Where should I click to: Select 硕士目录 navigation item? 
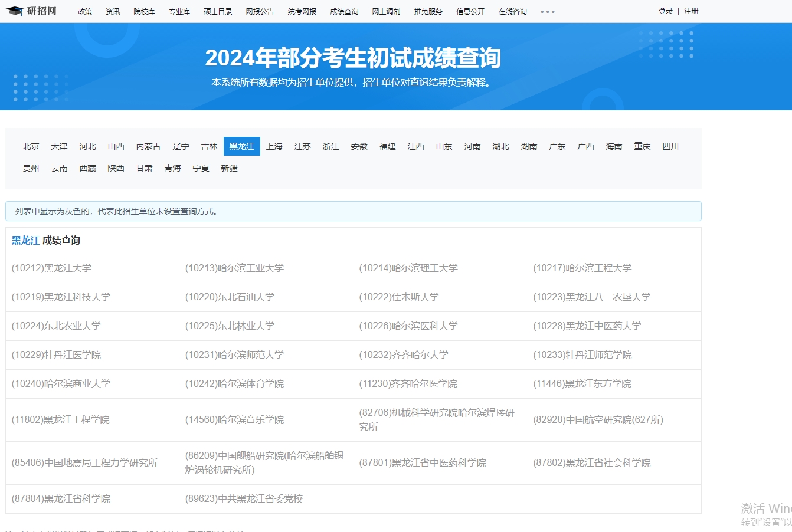pyautogui.click(x=218, y=11)
